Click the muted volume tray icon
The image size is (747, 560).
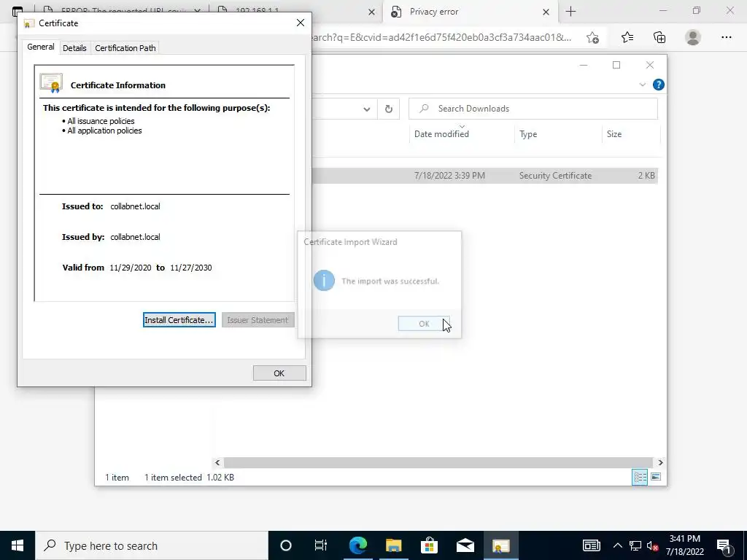[x=653, y=545]
